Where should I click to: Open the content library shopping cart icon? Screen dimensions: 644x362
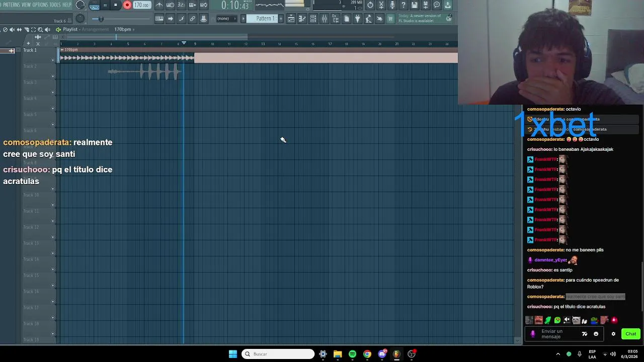(x=390, y=19)
